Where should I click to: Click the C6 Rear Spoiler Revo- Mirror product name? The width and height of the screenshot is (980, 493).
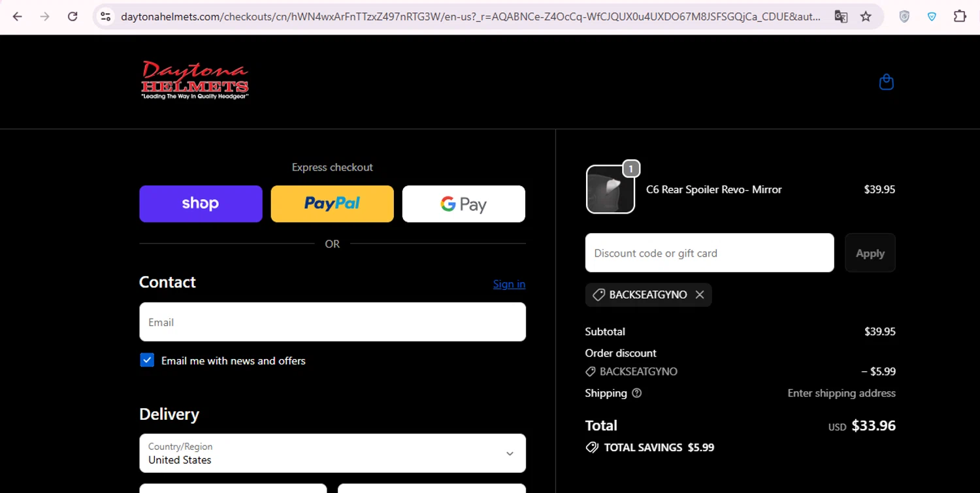[x=713, y=189]
